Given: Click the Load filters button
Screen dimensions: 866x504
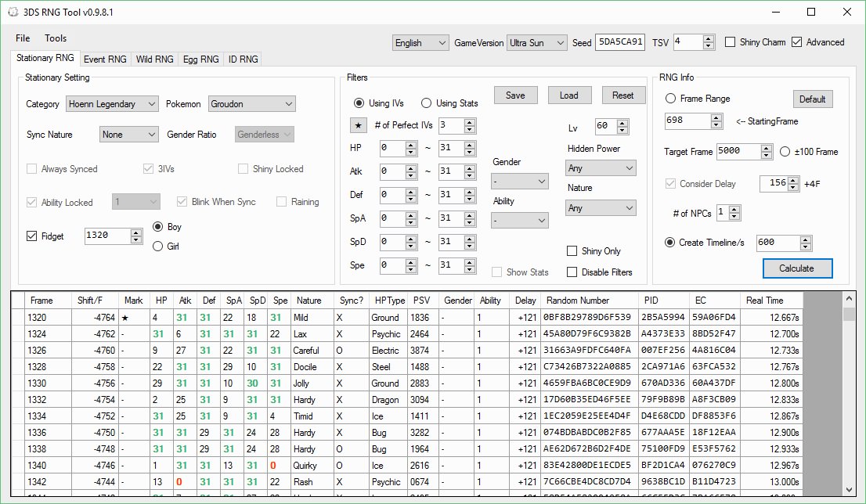Looking at the screenshot, I should 569,95.
